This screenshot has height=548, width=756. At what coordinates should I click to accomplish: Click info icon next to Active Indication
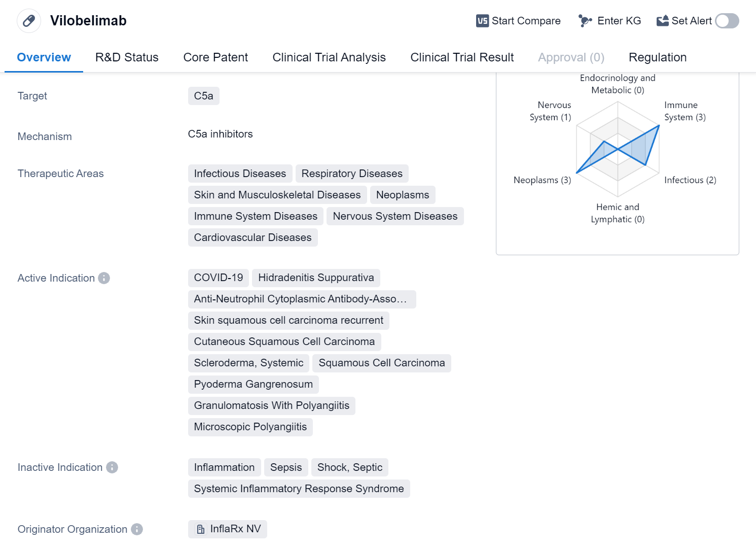tap(104, 278)
